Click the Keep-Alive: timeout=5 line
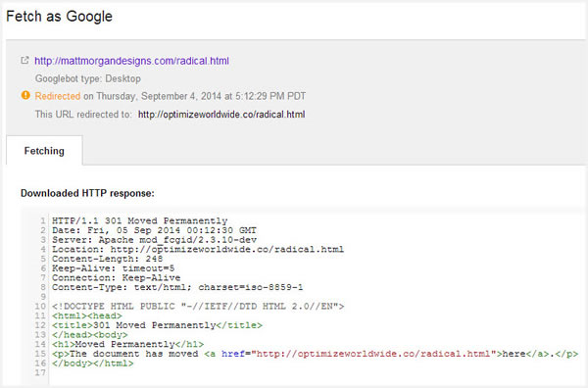This screenshot has height=388, width=588. (x=114, y=268)
